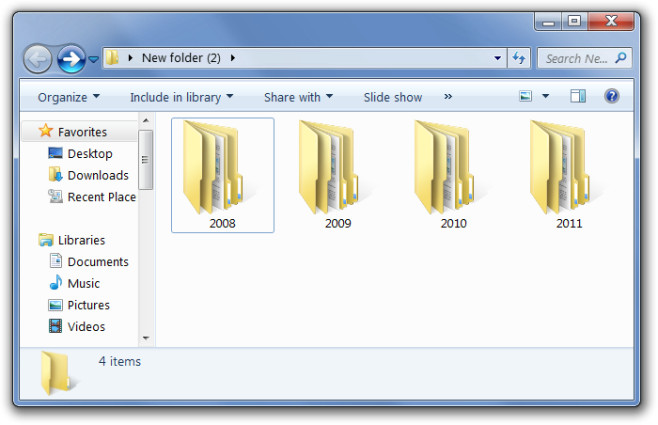Click the Desktop monitor icon
Screen dimensions: 658x425
[55, 153]
